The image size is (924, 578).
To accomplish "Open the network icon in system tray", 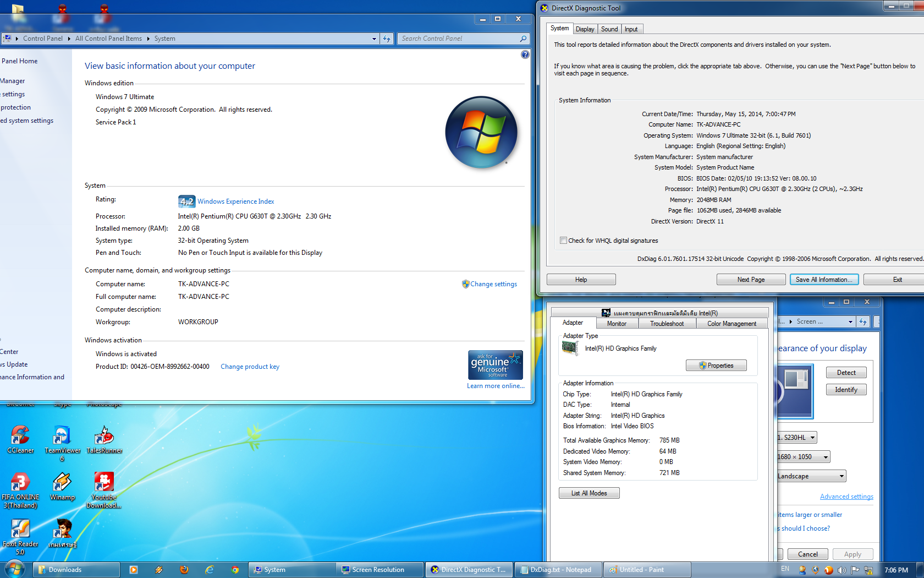I will coord(868,570).
